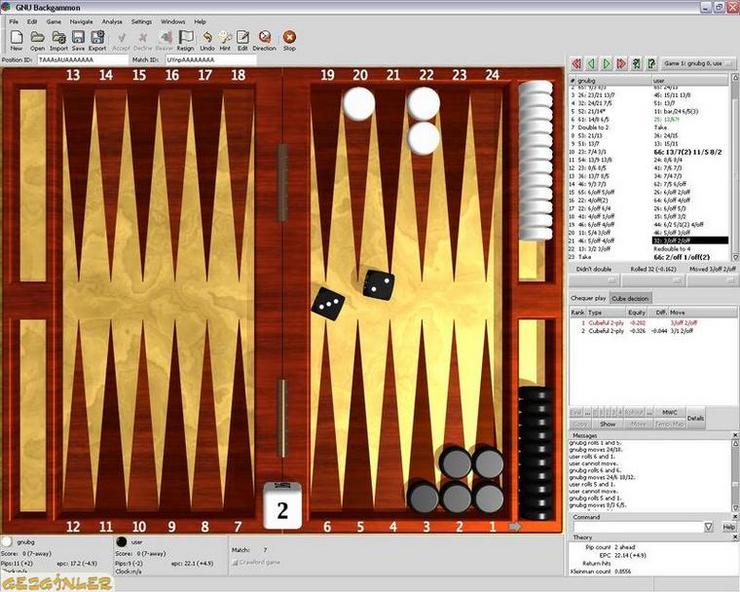Request a Hint from the toolbar
740x592 pixels.
pos(225,41)
